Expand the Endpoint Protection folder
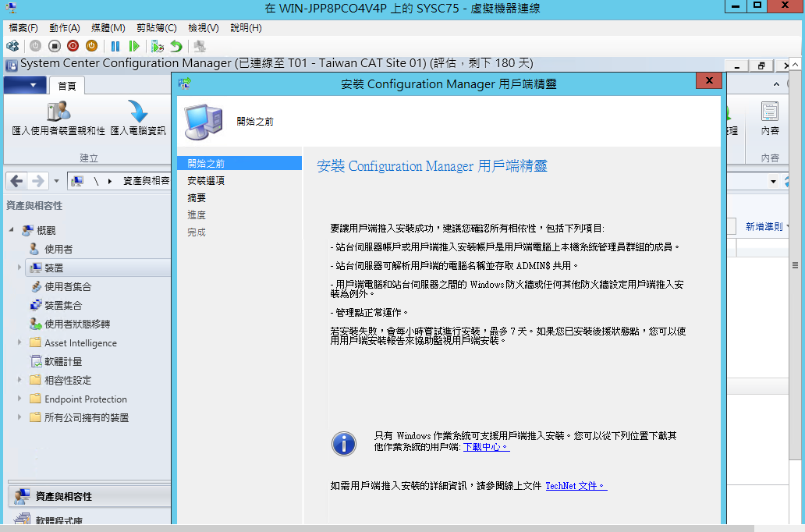Screen dimensions: 805x532 point(20,398)
